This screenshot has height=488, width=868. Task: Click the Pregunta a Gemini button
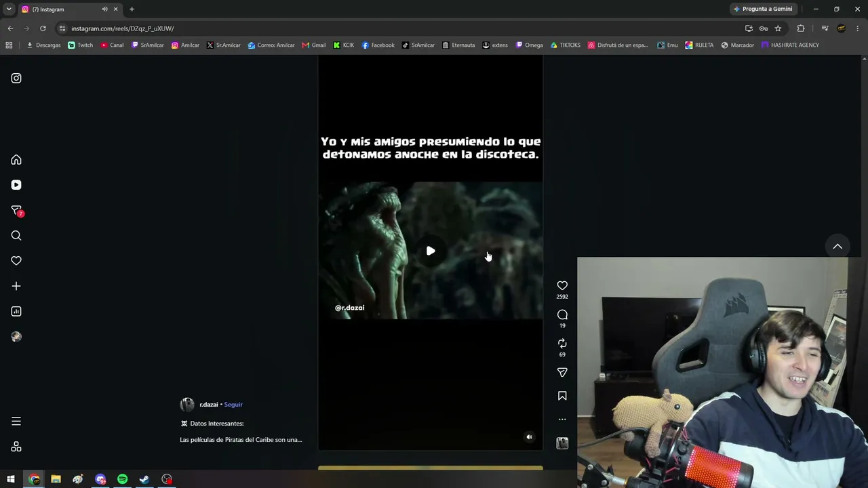click(x=763, y=9)
